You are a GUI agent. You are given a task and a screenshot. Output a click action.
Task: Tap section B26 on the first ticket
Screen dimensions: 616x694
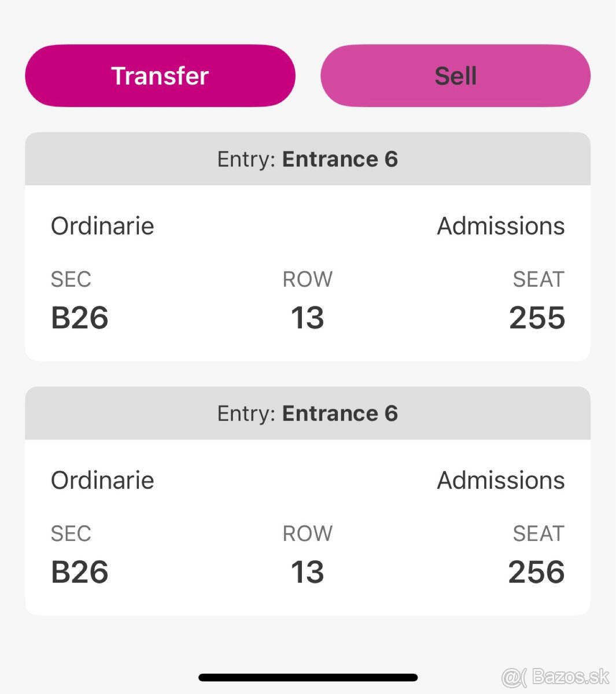click(x=80, y=318)
